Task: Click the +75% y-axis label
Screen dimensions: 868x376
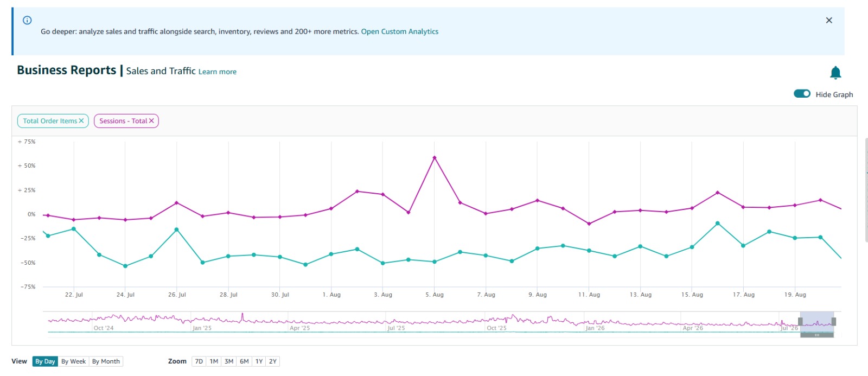Action: pos(27,142)
